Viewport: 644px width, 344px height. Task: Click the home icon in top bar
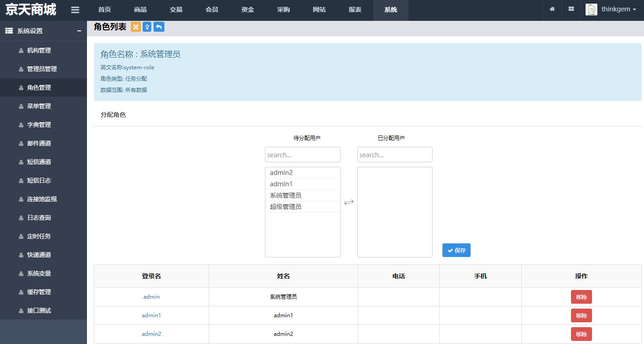pos(552,9)
